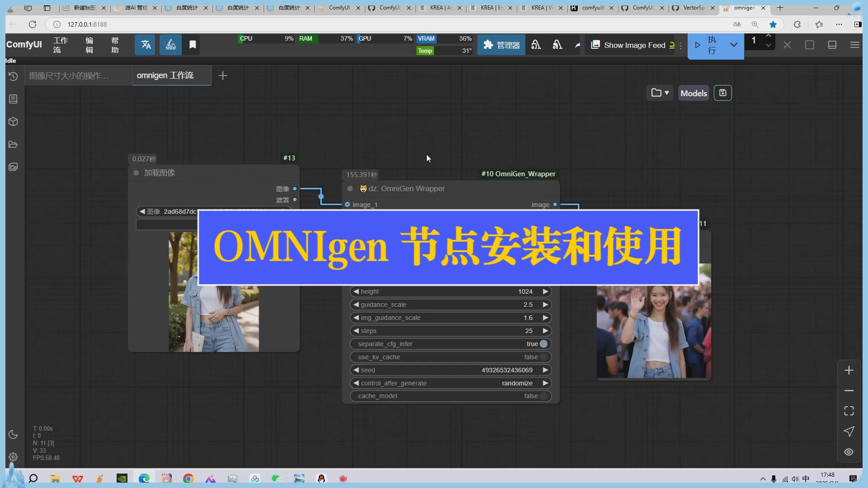The width and height of the screenshot is (868, 488).
Task: Click the seed value field
Action: [x=451, y=370]
